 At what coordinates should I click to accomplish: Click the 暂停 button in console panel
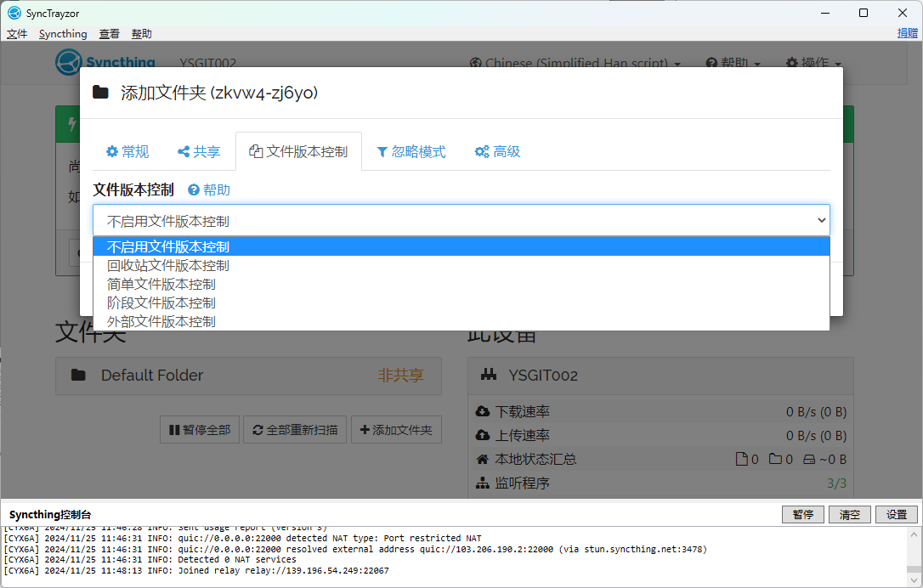tap(803, 514)
